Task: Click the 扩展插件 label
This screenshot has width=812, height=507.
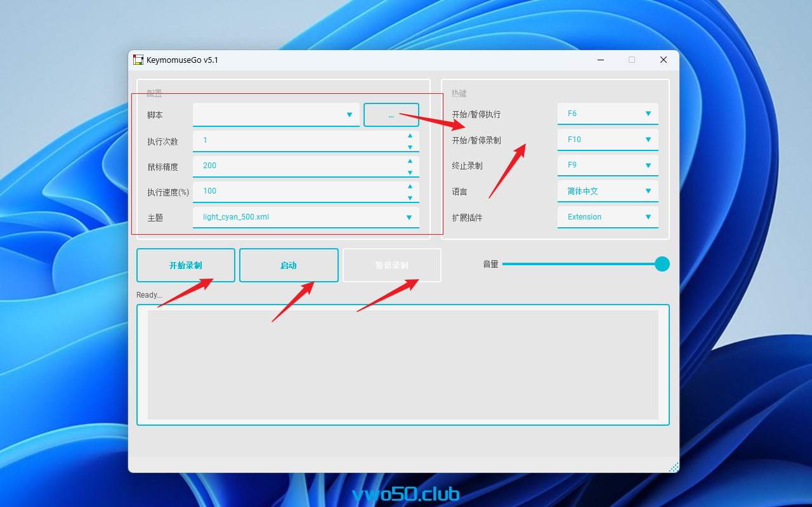Action: coord(467,218)
